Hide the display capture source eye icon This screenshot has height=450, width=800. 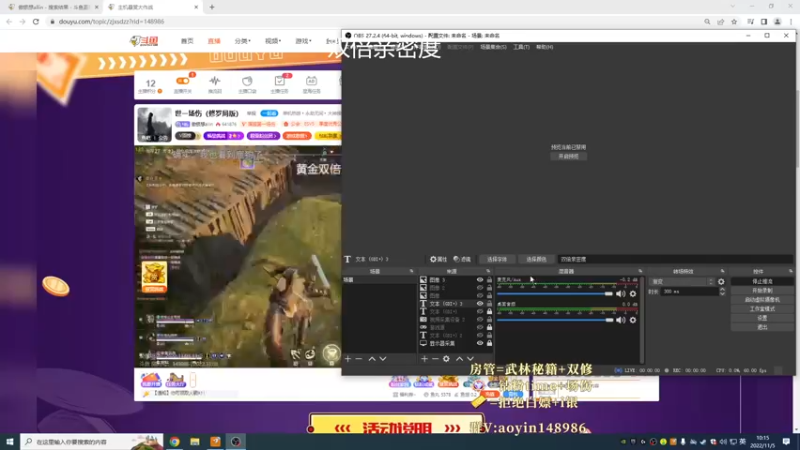click(480, 343)
